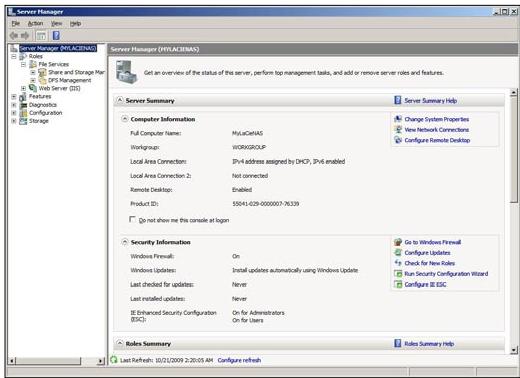Expand the Configuration tree node
The width and height of the screenshot is (520, 378).
coord(14,113)
